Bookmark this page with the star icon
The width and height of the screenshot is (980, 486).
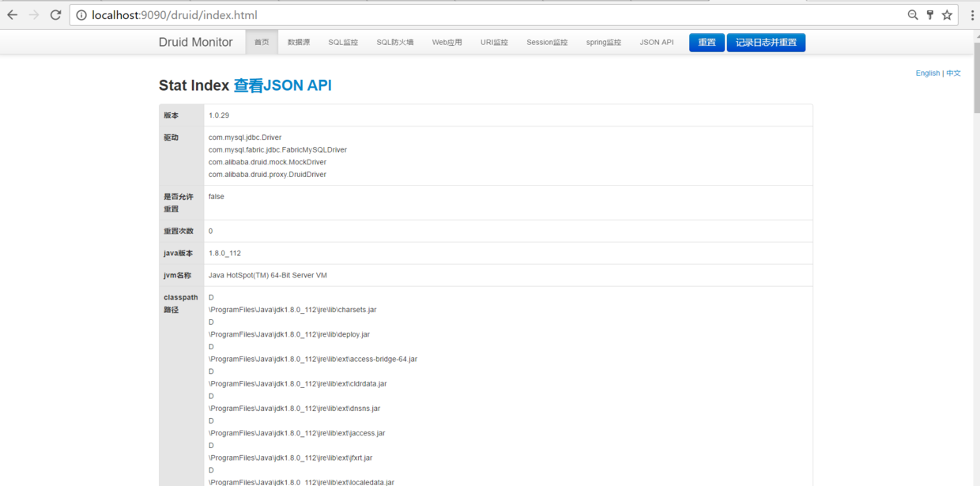point(947,15)
